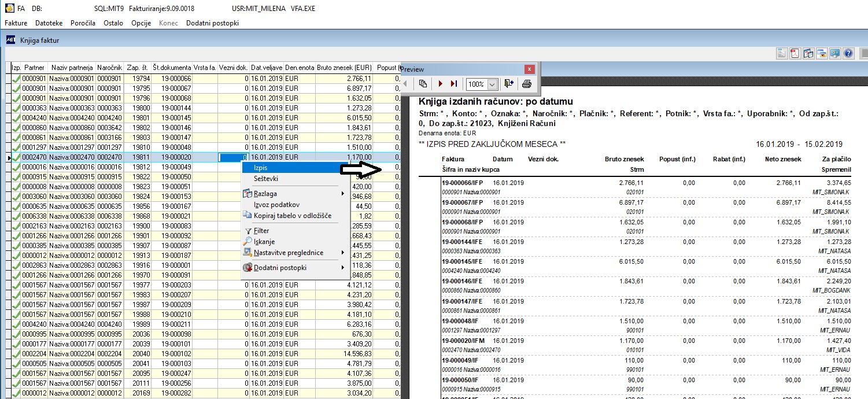The width and height of the screenshot is (868, 399).
Task: Print the report using the printer icon
Action: [526, 84]
